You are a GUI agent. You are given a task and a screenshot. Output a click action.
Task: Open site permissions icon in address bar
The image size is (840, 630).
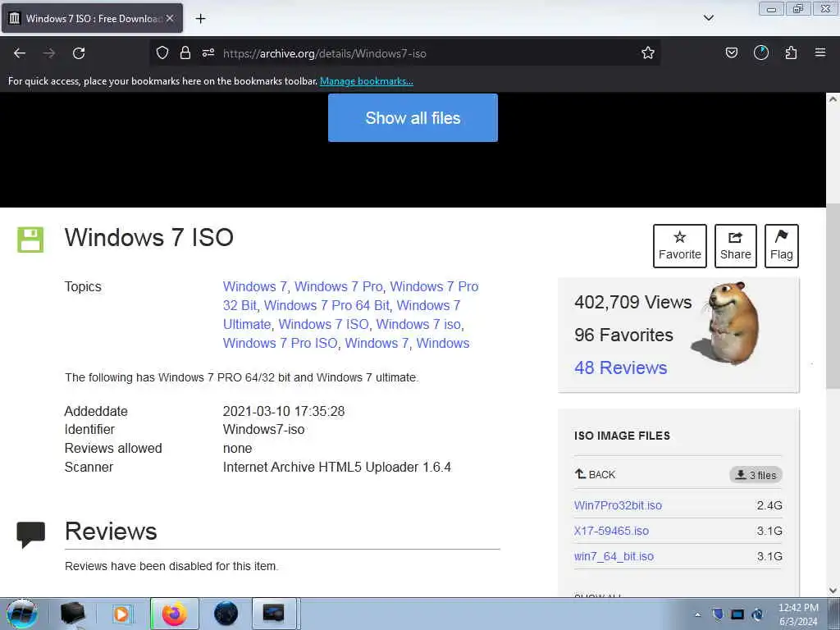point(208,52)
